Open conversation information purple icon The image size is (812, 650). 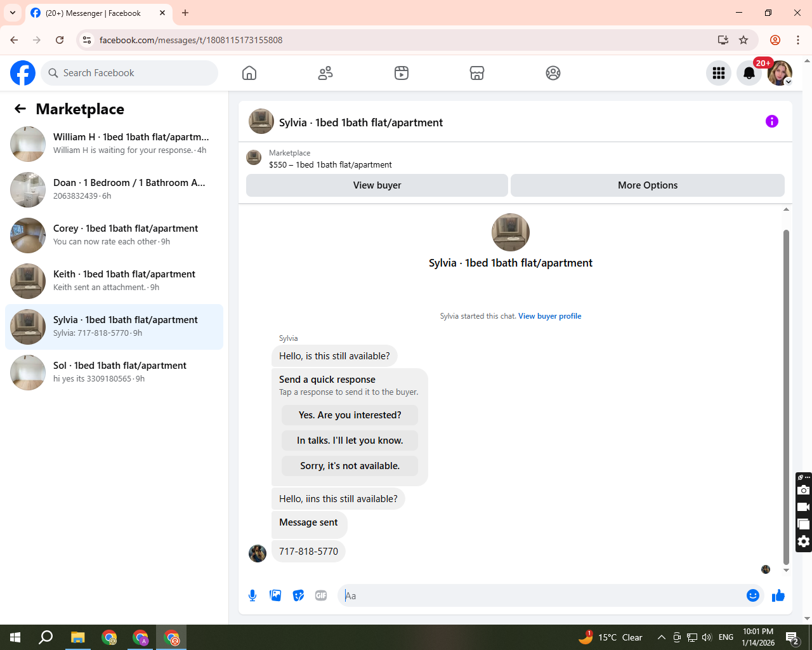[x=772, y=121]
